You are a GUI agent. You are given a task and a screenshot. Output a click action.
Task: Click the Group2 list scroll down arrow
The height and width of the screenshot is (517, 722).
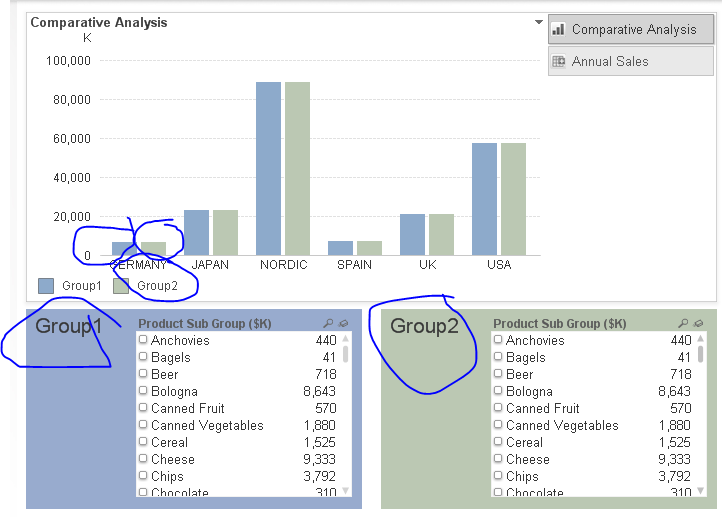(x=700, y=491)
